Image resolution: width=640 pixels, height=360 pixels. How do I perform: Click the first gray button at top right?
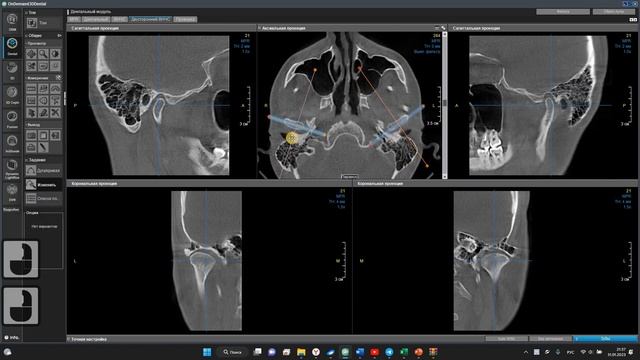tap(563, 11)
